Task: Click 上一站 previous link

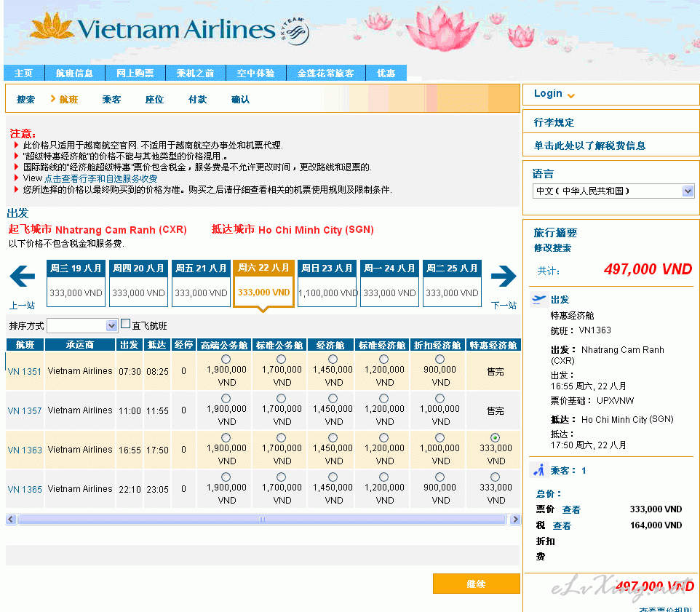Action: point(22,306)
